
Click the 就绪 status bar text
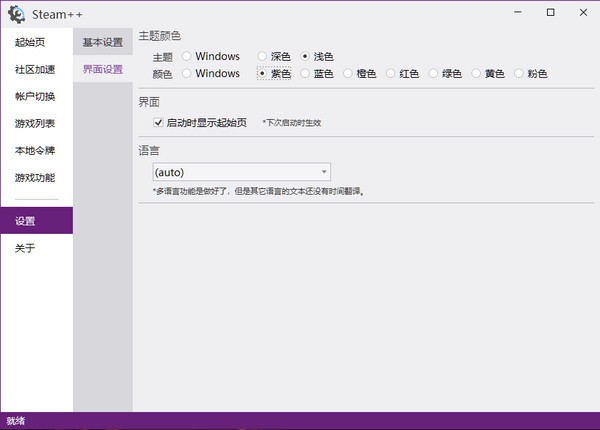16,421
